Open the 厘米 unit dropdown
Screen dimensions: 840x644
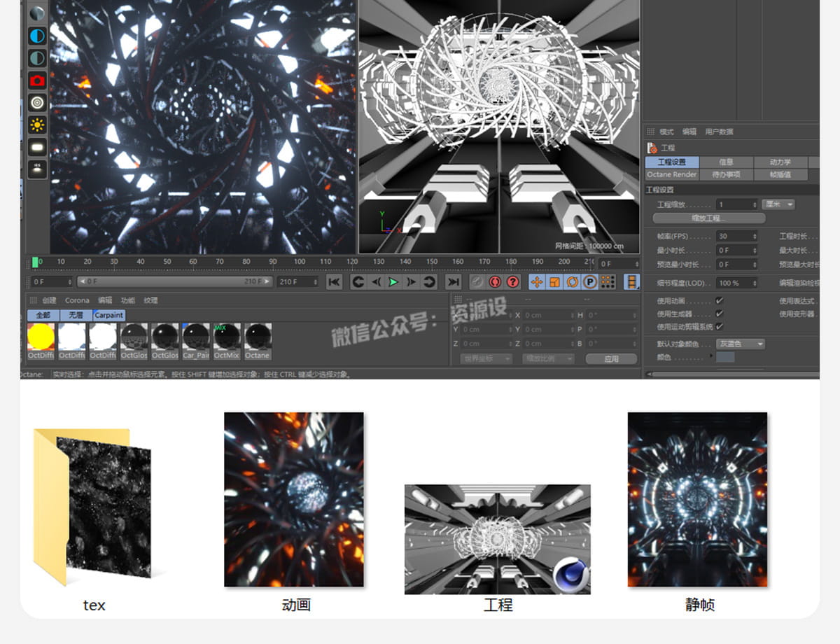[778, 204]
